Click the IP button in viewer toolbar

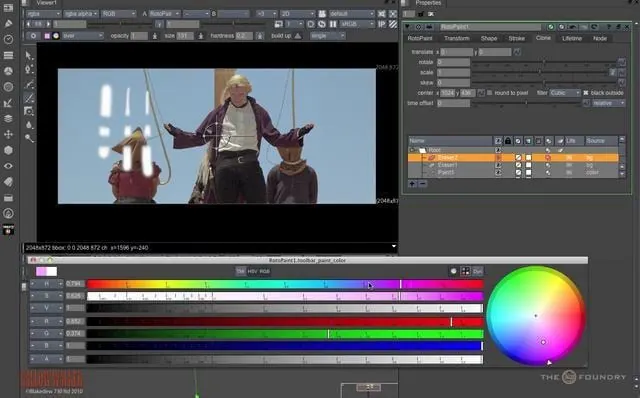pos(382,24)
